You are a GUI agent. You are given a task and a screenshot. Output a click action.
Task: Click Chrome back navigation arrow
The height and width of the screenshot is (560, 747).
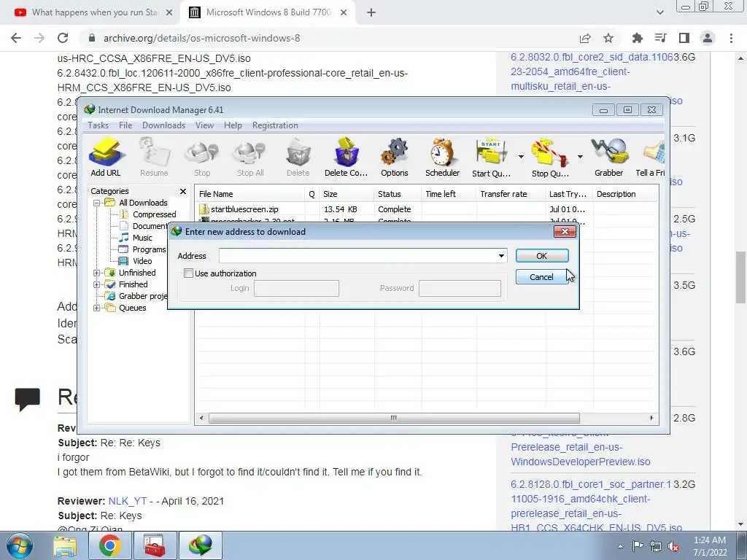click(x=16, y=38)
